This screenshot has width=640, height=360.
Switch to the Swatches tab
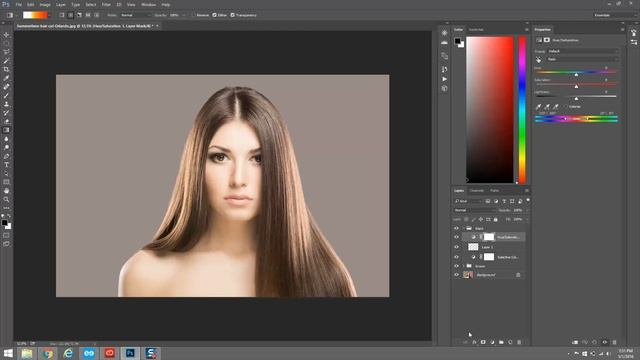point(476,30)
